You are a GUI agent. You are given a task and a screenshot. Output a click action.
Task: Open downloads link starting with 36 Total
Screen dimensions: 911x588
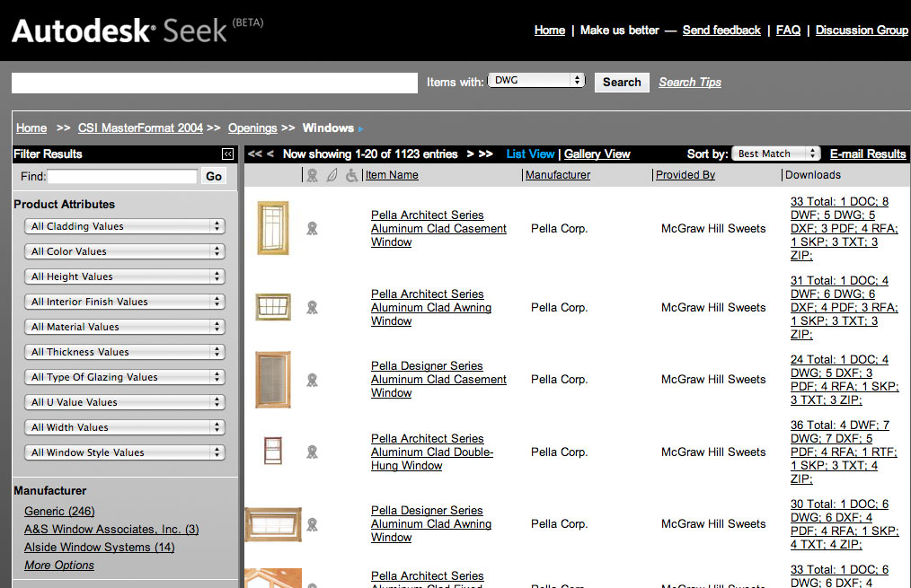point(844,452)
